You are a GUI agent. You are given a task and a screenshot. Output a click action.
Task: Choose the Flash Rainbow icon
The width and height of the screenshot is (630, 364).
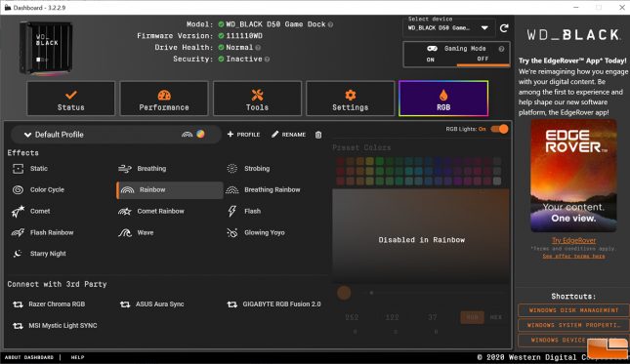(x=18, y=232)
